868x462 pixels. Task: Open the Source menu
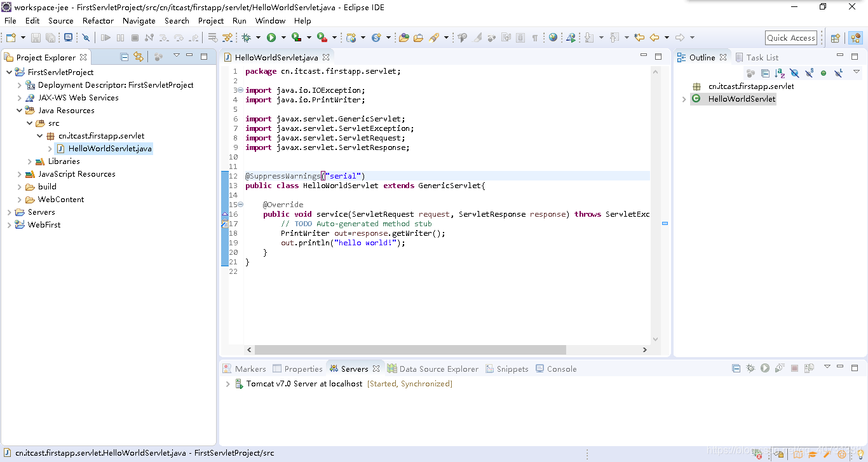click(61, 20)
